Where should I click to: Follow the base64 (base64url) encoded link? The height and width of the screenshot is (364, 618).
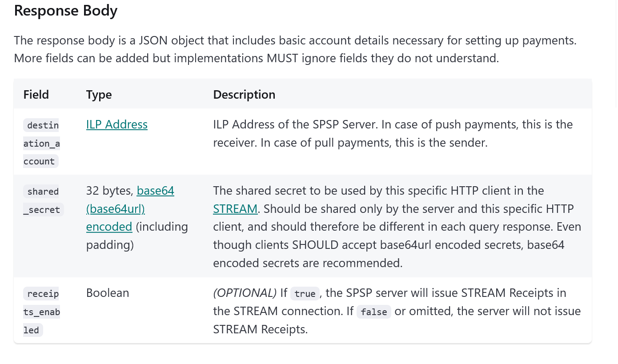(x=130, y=209)
